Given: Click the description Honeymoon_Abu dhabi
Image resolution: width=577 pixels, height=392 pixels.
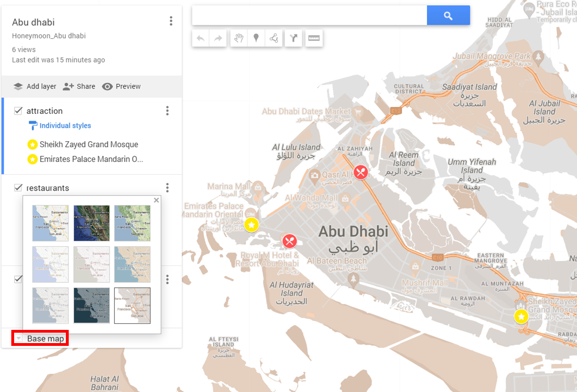Looking at the screenshot, I should pyautogui.click(x=49, y=36).
